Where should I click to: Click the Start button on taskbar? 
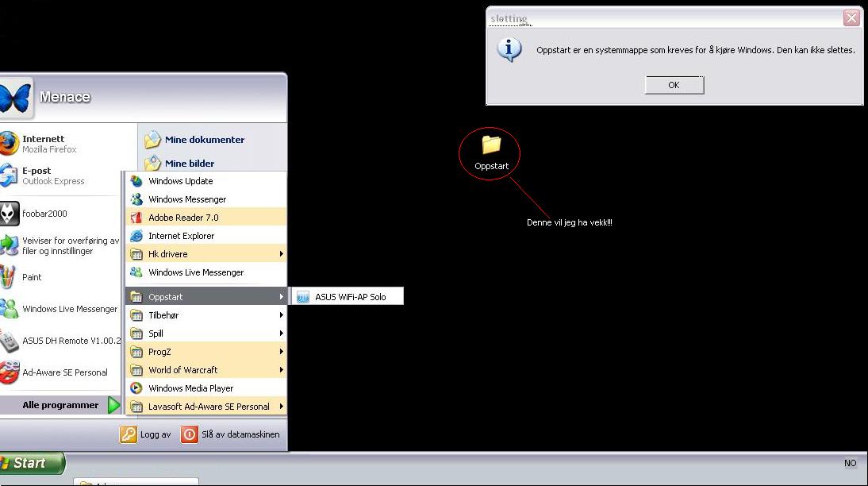click(32, 463)
